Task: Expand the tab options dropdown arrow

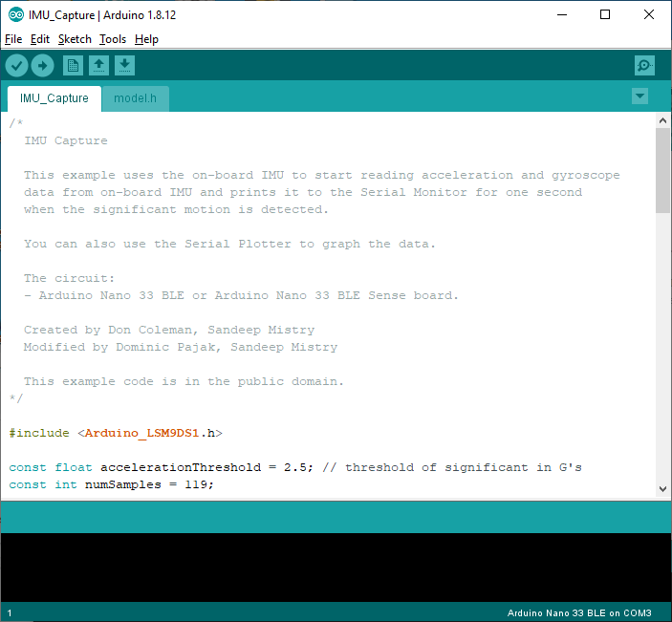Action: pos(639,96)
